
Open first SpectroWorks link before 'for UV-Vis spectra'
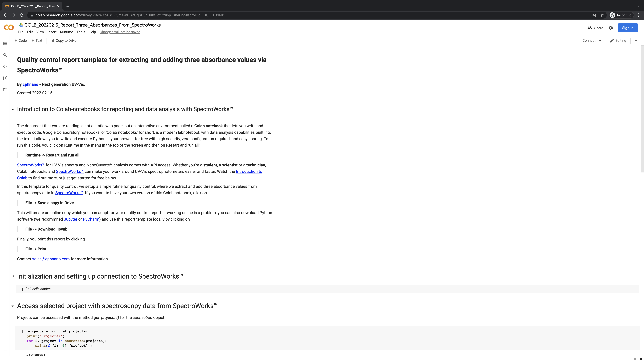[x=31, y=165]
